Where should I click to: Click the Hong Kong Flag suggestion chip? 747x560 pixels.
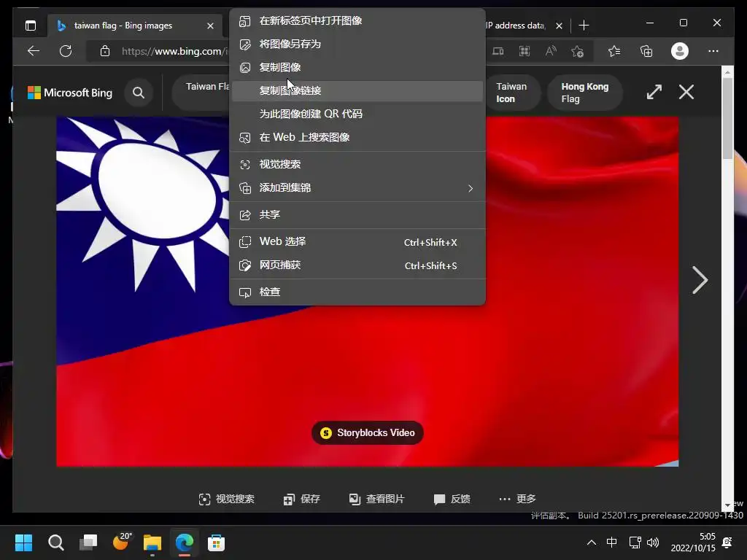[585, 93]
